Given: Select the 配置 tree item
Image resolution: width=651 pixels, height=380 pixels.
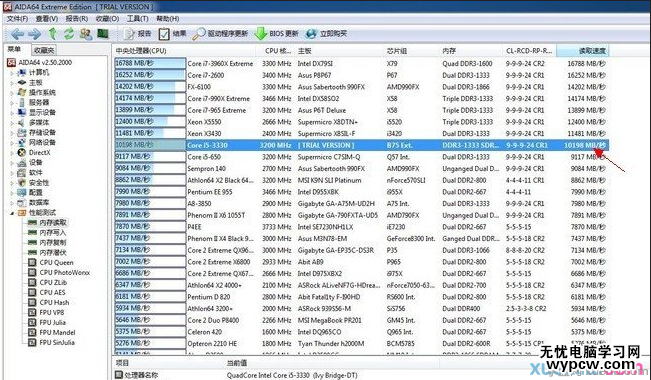Looking at the screenshot, I should [x=35, y=193].
